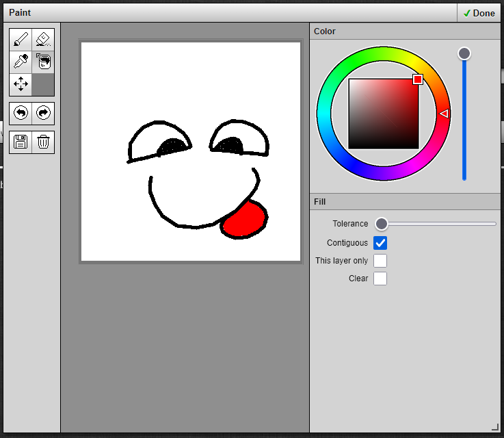Viewport: 504px width, 438px height.
Task: Enable the This layer only checkbox
Action: click(x=380, y=261)
